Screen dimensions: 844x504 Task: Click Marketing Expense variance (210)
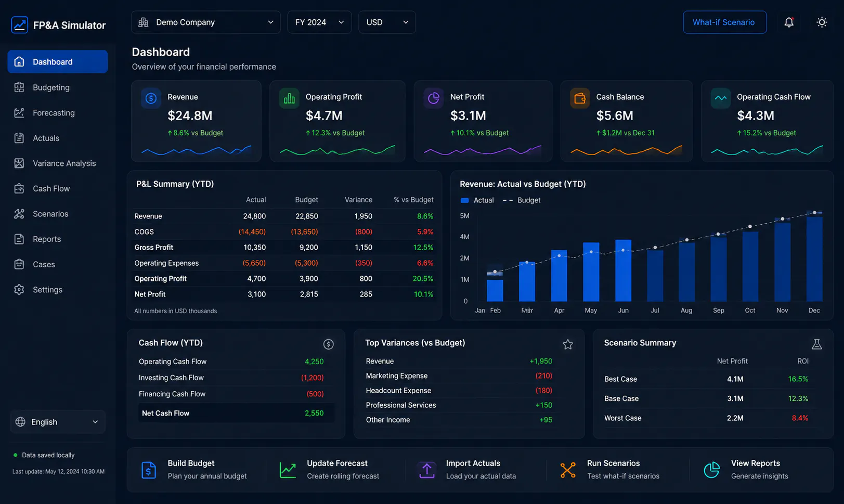click(544, 376)
